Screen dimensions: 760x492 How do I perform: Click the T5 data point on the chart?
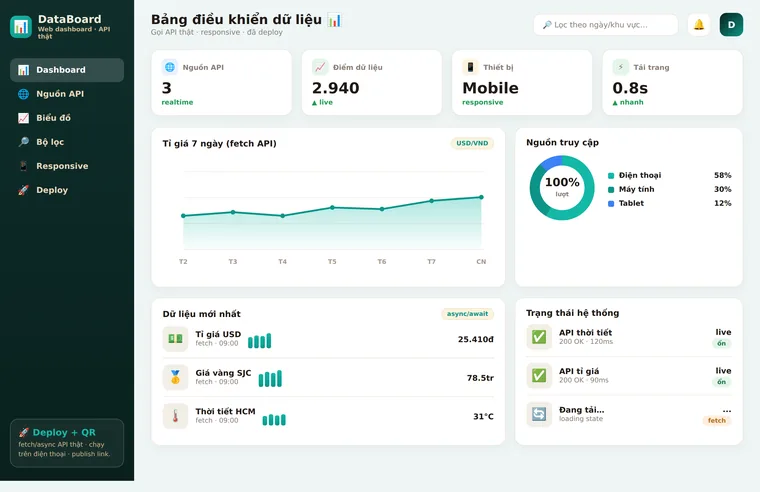[332, 207]
